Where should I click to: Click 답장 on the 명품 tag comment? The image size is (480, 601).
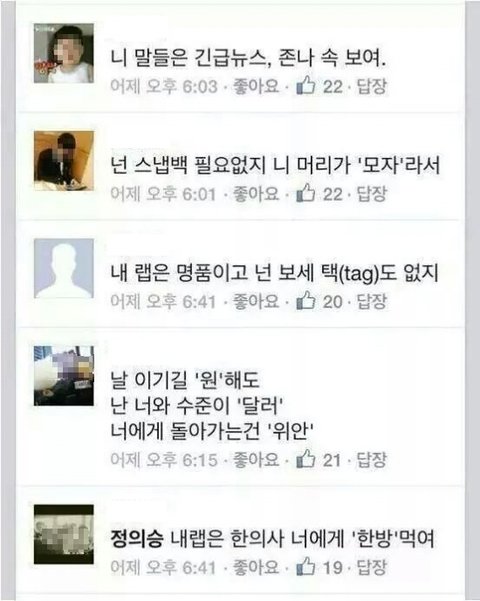point(372,301)
